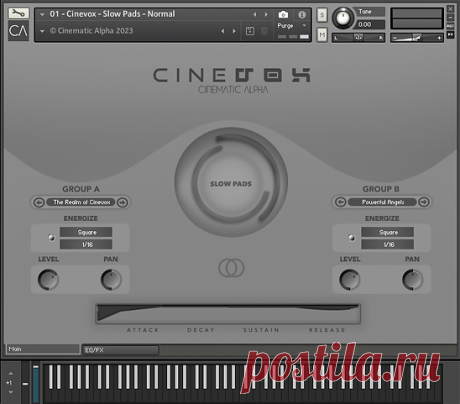Select previous snapshot arrow
The width and height of the screenshot is (460, 404).
pyautogui.click(x=223, y=31)
